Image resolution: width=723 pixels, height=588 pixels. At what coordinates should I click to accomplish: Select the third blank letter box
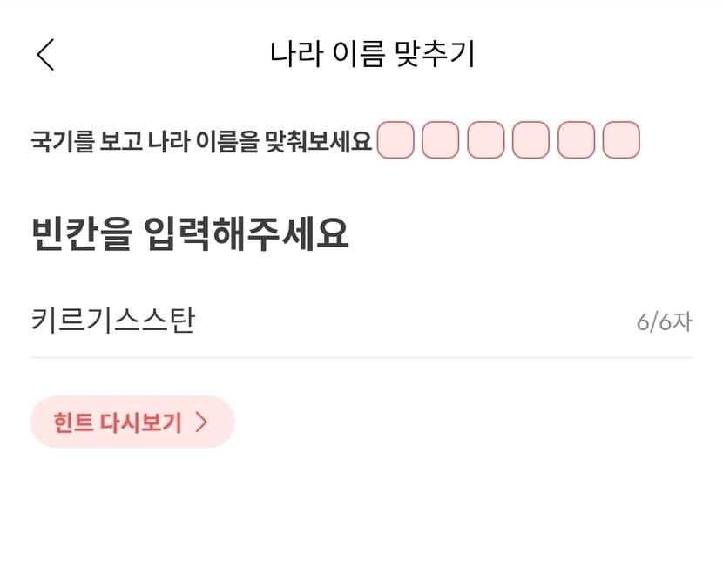pyautogui.click(x=486, y=140)
